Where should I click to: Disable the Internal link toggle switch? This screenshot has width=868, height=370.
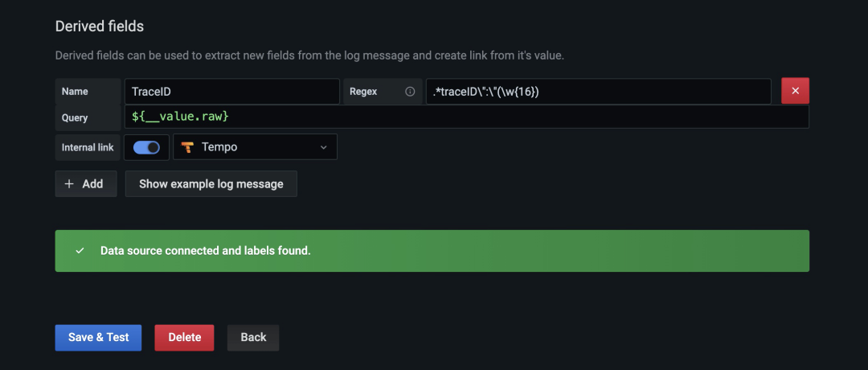click(146, 147)
